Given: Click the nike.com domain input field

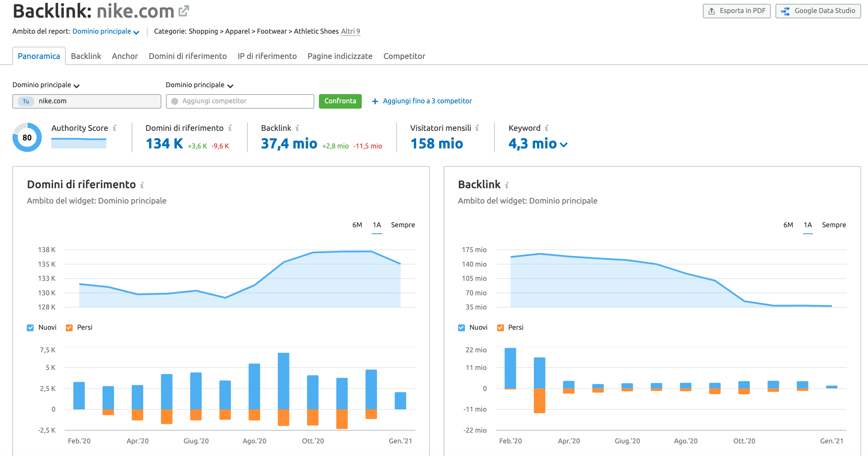Looking at the screenshot, I should tap(87, 101).
